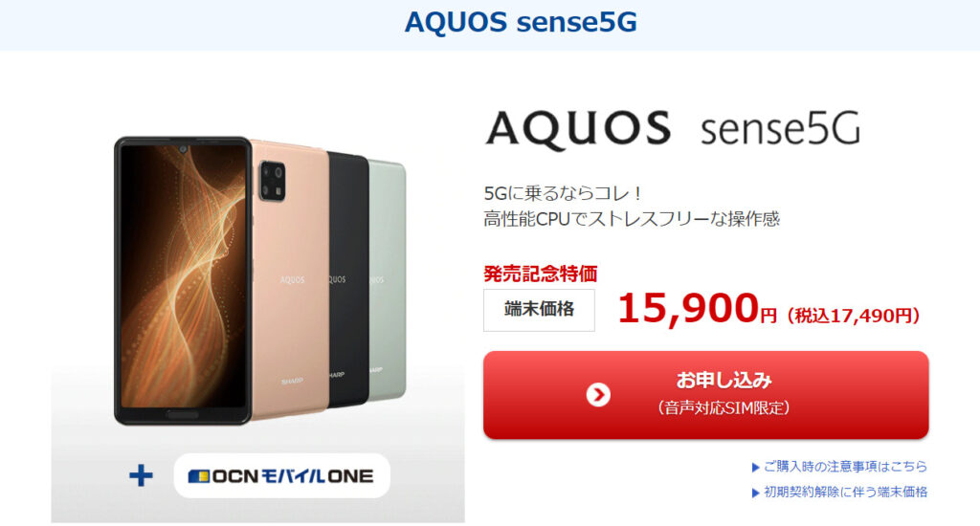Viewport: 980px width, 526px height.
Task: Click the 音声対応SIM限定 button subtitle
Action: click(724, 408)
